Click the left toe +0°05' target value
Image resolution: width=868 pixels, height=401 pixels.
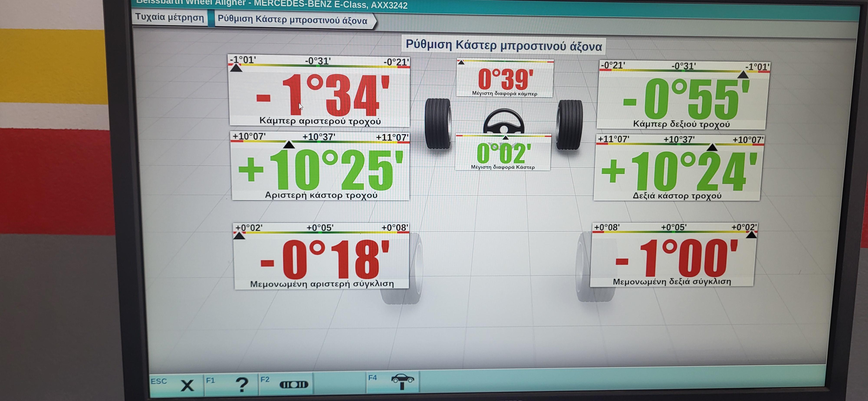tap(320, 228)
